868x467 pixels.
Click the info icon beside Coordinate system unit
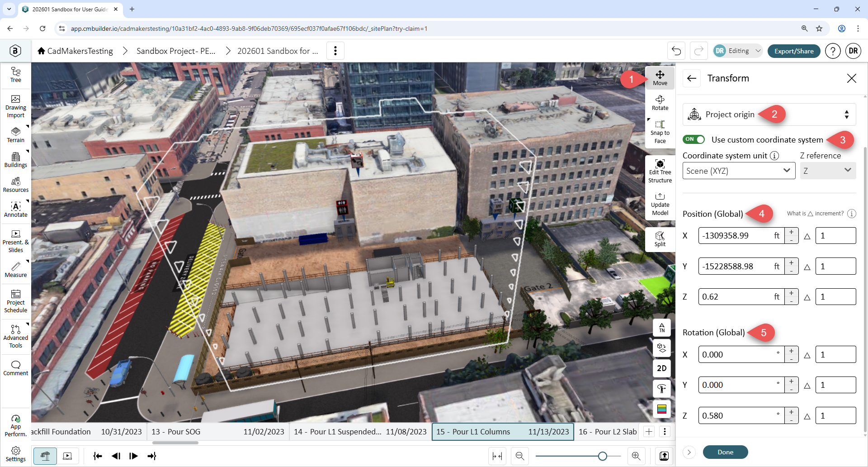(774, 156)
